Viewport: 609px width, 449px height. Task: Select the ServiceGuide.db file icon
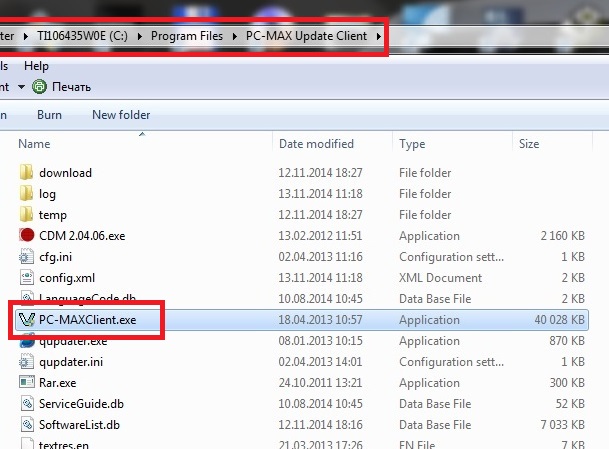pos(27,404)
